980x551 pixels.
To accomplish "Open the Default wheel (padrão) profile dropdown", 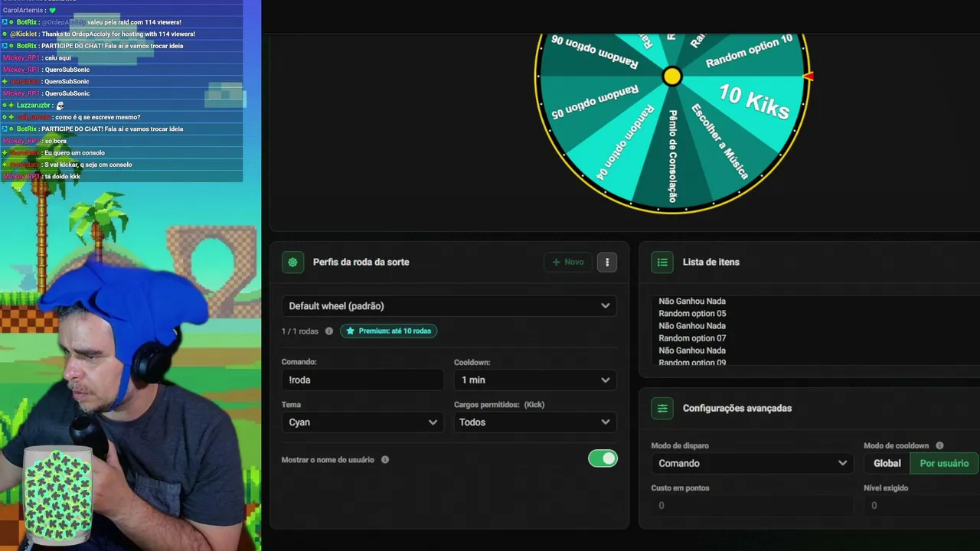I will [x=449, y=306].
